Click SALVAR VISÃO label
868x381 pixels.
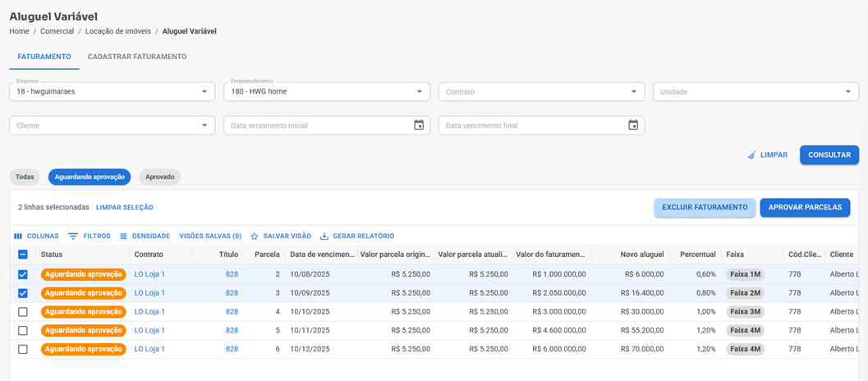click(x=287, y=236)
